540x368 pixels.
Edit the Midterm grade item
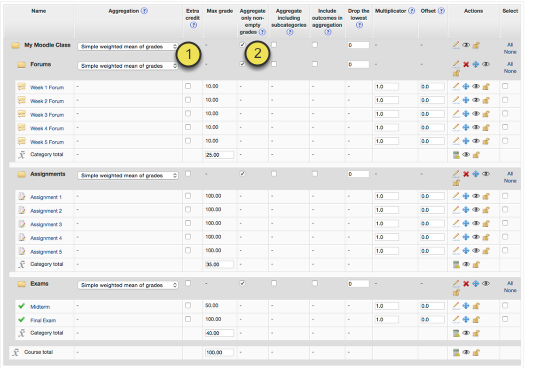(x=456, y=306)
